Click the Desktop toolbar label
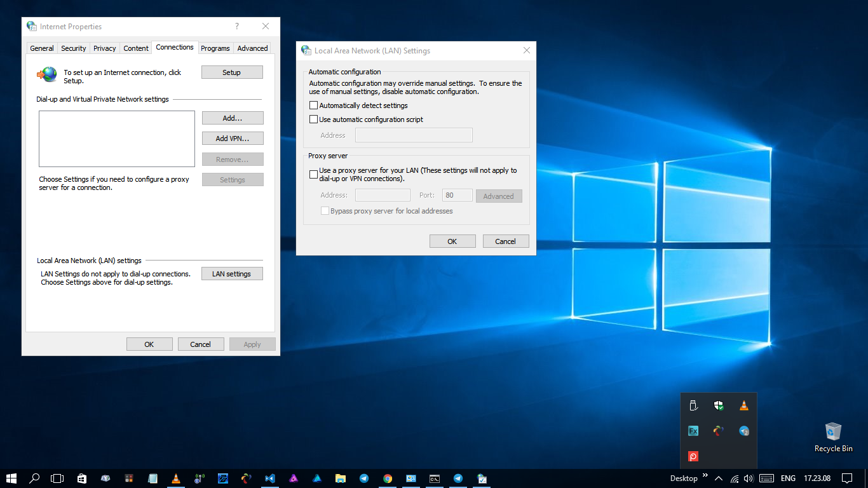 click(x=684, y=478)
